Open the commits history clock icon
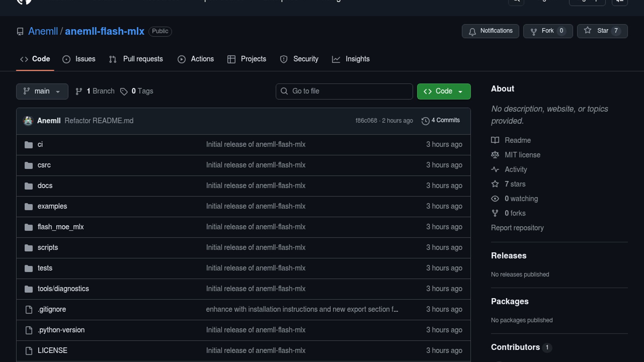This screenshot has height=362, width=644. 425,121
